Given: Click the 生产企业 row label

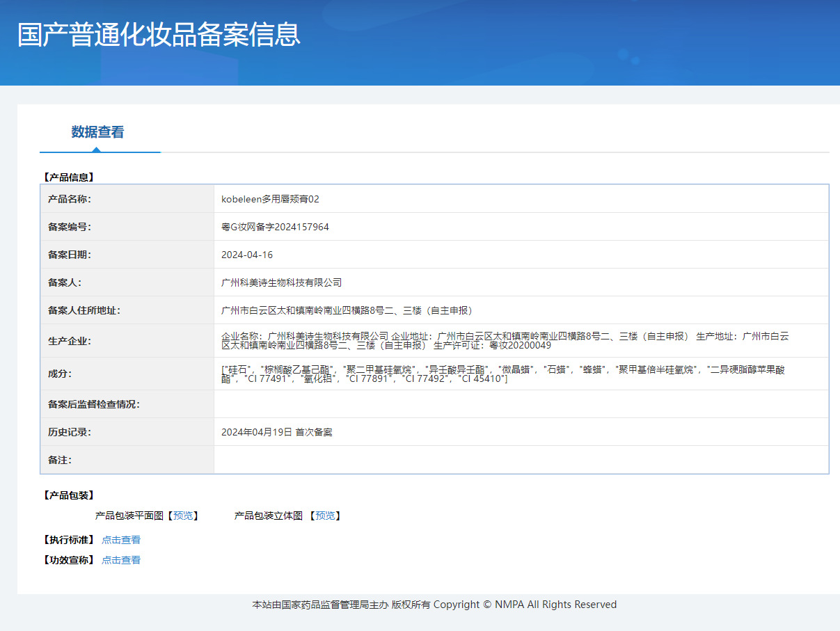Looking at the screenshot, I should [70, 341].
